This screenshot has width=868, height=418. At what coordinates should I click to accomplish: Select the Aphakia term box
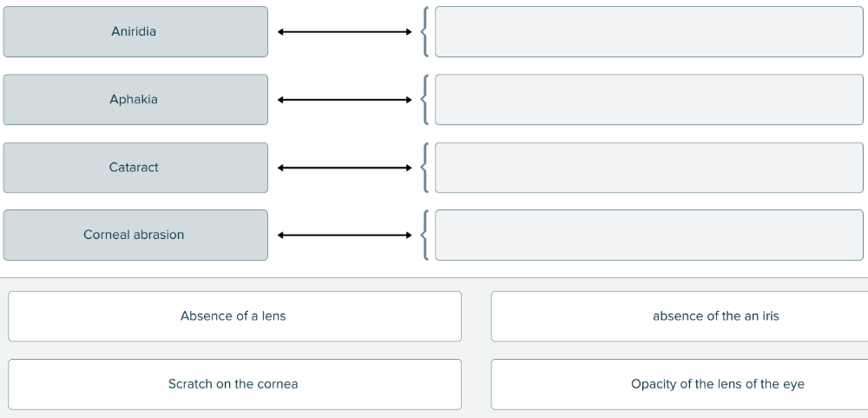point(135,100)
